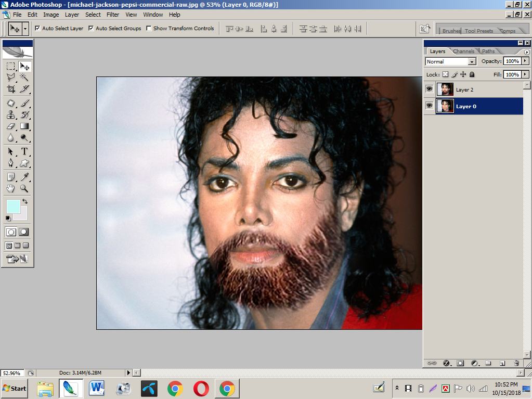Select the History Brush tool
The height and width of the screenshot is (399, 532).
pos(24,114)
